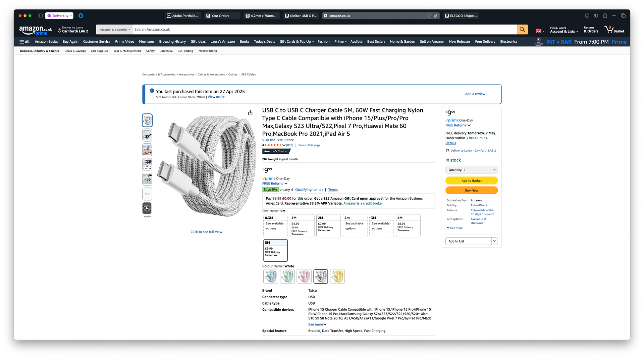Expand the Account & Lists menu
Image resolution: width=644 pixels, height=358 pixels.
click(564, 30)
